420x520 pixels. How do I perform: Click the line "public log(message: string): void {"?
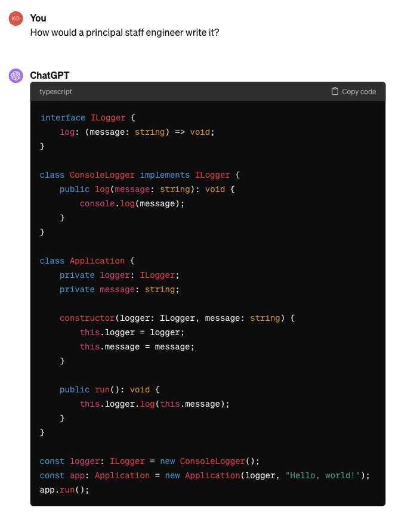click(x=147, y=190)
